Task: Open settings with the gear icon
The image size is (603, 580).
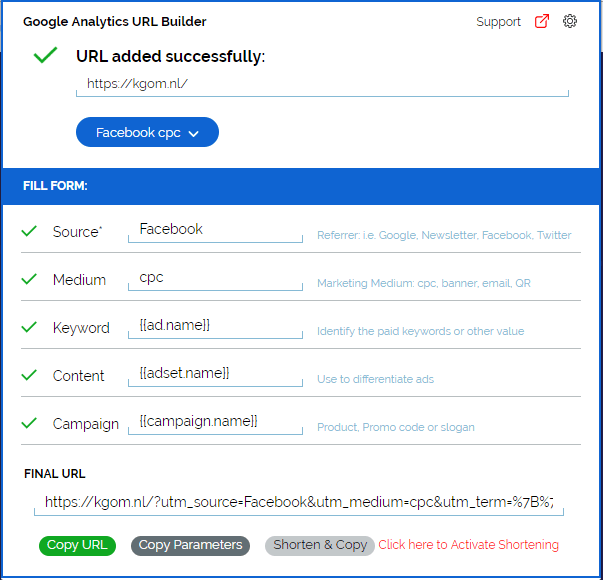Action: (x=570, y=21)
